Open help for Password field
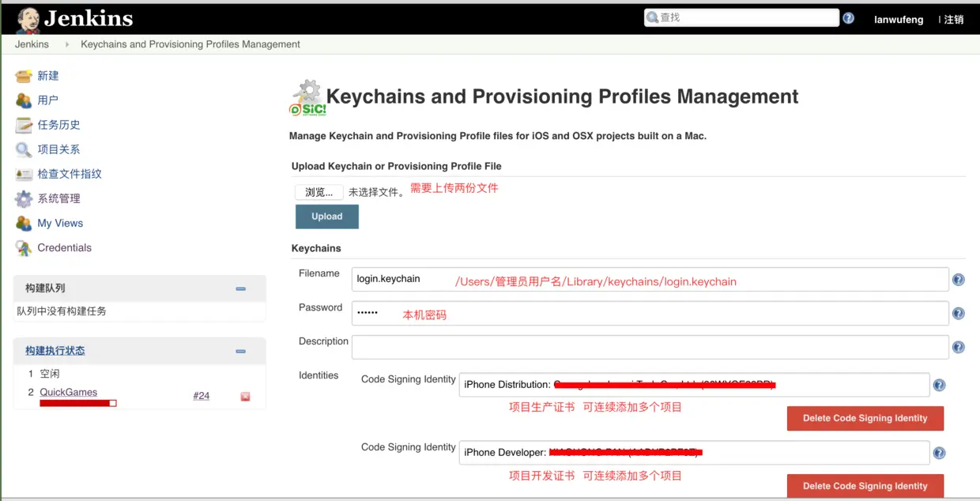This screenshot has height=501, width=980. tap(958, 314)
